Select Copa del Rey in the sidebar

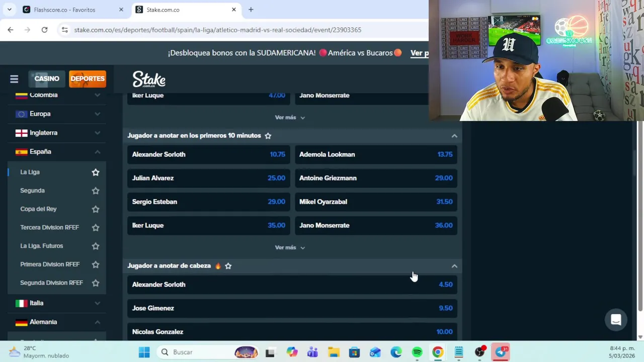pos(38,209)
